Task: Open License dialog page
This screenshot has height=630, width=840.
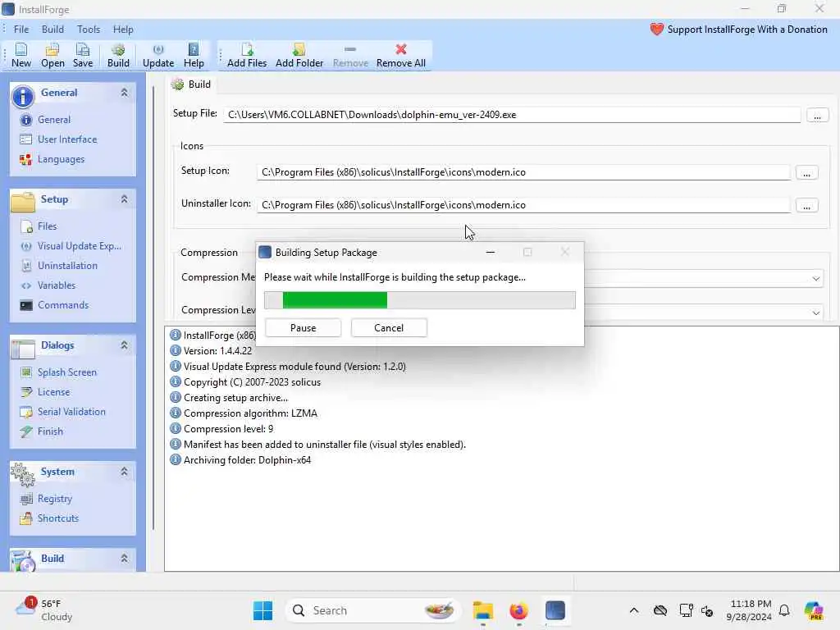Action: click(53, 392)
